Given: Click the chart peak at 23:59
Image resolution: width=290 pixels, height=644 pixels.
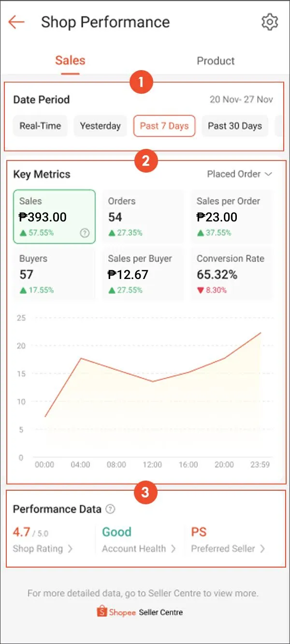Looking at the screenshot, I should pyautogui.click(x=261, y=333).
